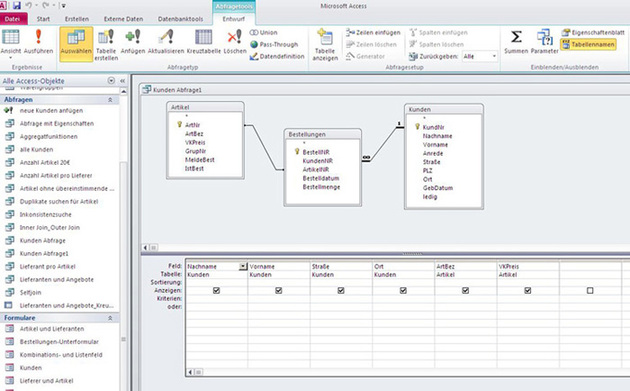Image resolution: width=630 pixels, height=391 pixels.
Task: Check the Anzeigen box in empty column
Action: [590, 290]
